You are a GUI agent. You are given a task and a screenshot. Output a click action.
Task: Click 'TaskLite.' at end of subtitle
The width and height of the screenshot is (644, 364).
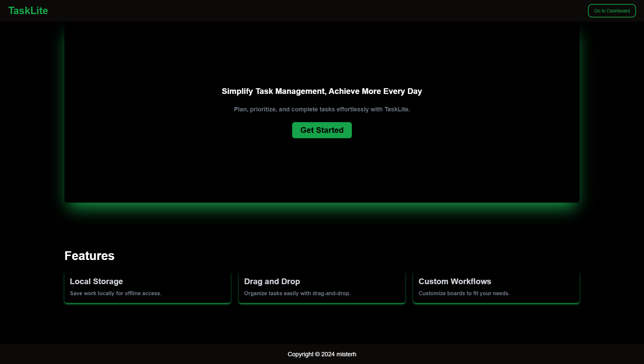[x=397, y=109]
